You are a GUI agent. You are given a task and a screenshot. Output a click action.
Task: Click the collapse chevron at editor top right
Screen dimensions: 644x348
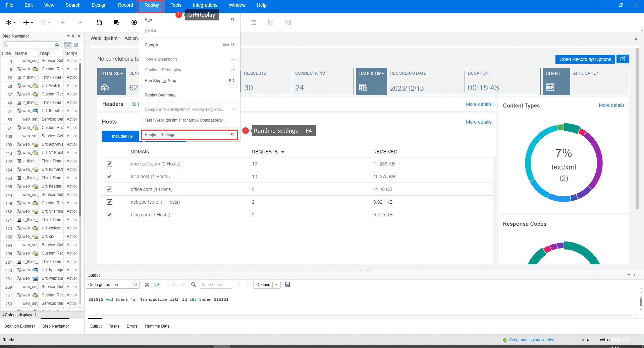coord(636,39)
